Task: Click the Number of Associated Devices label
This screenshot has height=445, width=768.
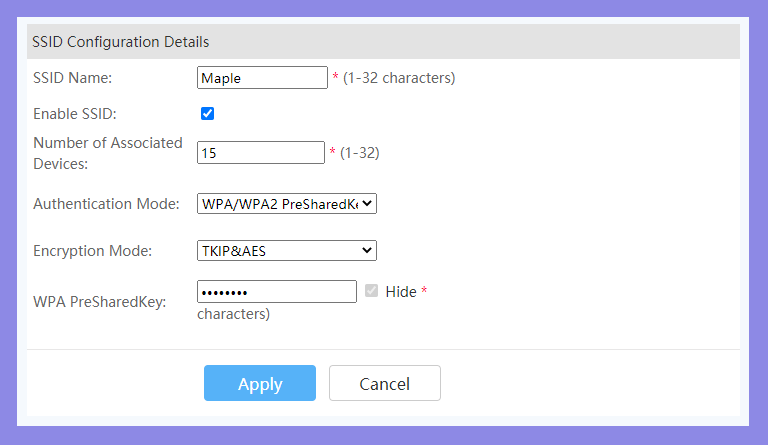Action: click(x=108, y=153)
